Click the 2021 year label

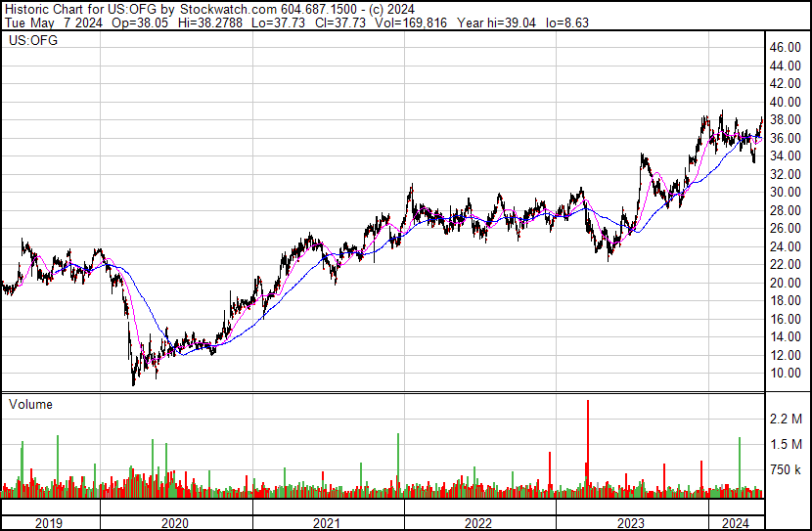(x=327, y=523)
